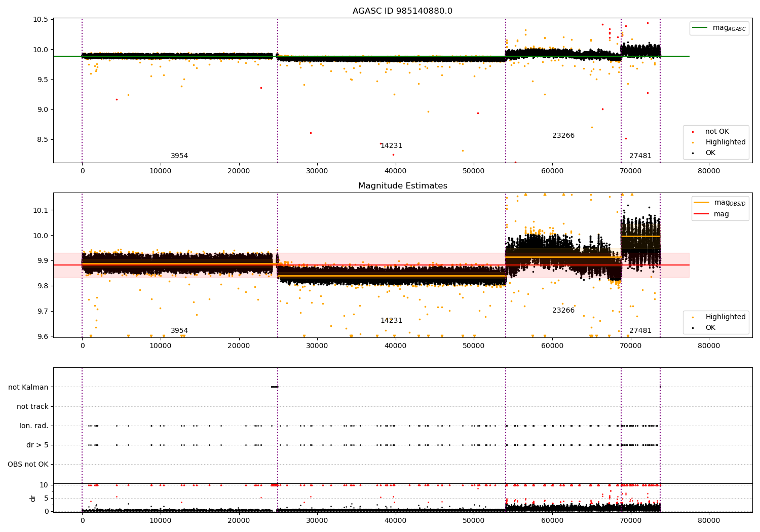Click obsid label 3954 in the AGASC plot

pos(179,156)
